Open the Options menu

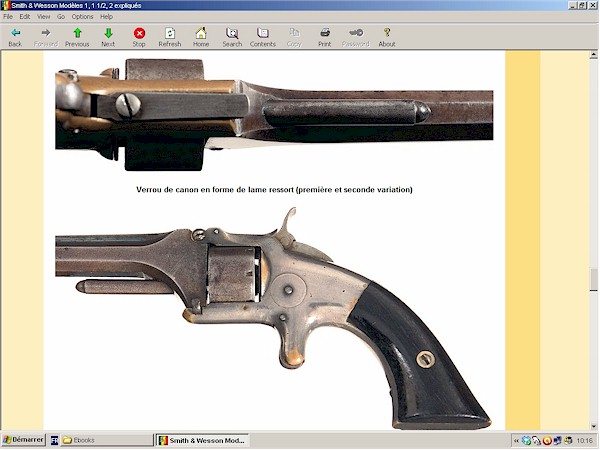coord(83,16)
